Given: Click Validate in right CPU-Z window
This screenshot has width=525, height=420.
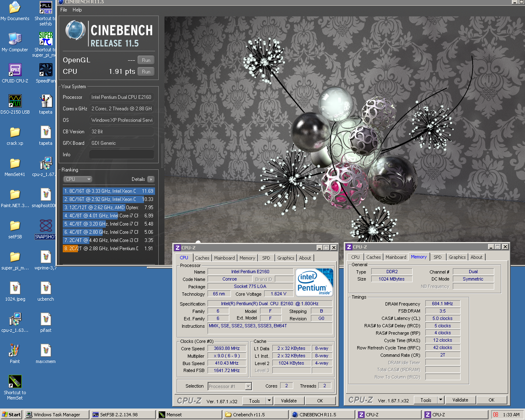Looking at the screenshot, I should coord(460,400).
